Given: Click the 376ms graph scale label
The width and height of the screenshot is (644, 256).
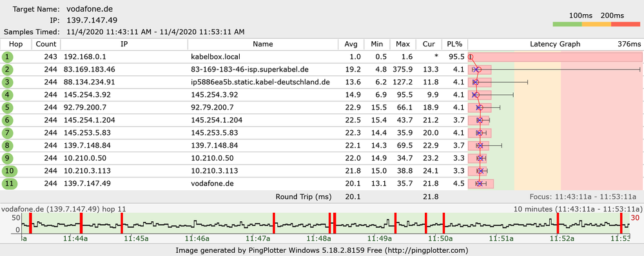Looking at the screenshot, I should [x=629, y=44].
